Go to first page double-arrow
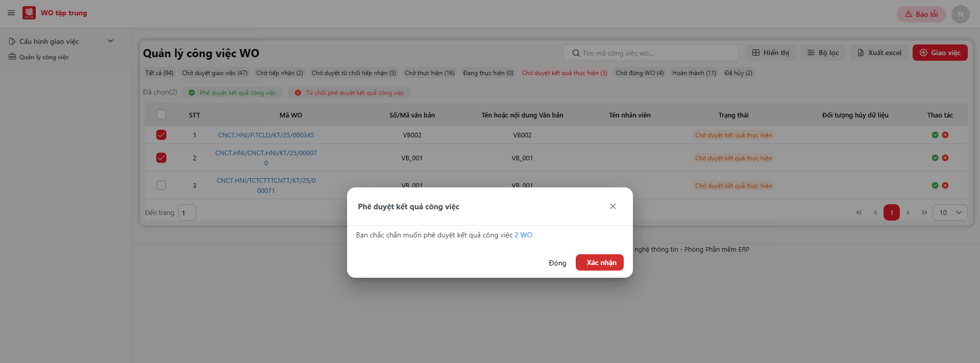This screenshot has width=980, height=363. point(859,212)
